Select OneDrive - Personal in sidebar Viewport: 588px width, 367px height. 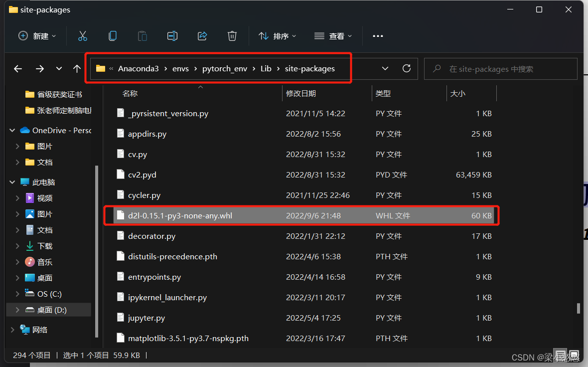pyautogui.click(x=55, y=130)
